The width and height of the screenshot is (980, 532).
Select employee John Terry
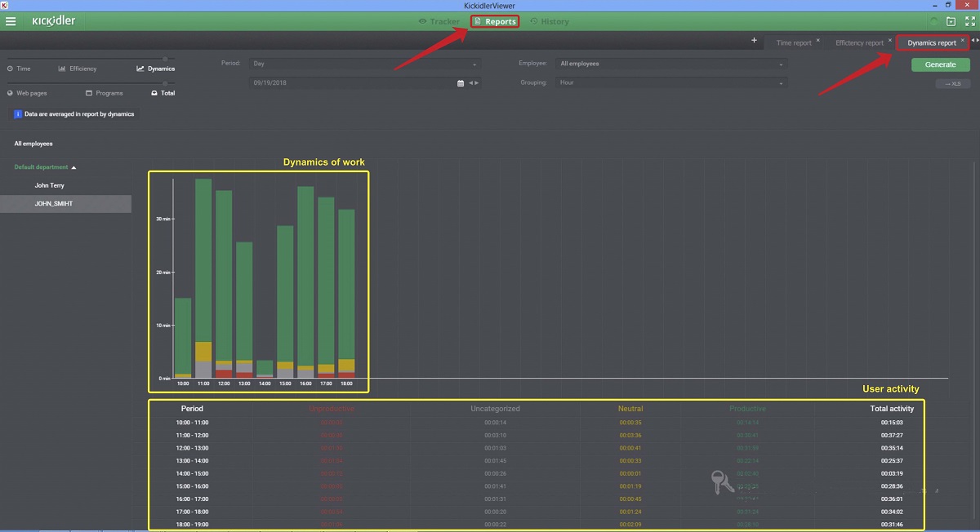[x=49, y=185]
